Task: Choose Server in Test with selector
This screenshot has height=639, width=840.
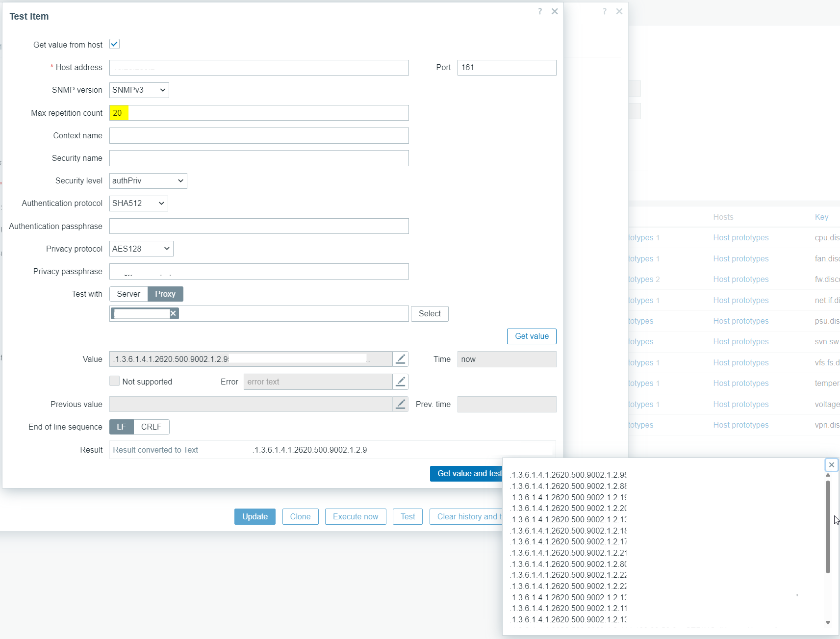Action: (x=128, y=294)
